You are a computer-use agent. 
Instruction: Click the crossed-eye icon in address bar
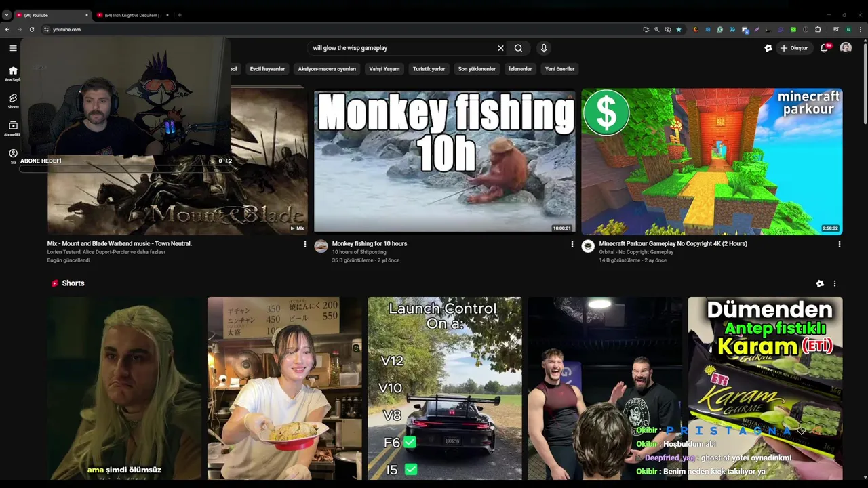click(x=668, y=29)
